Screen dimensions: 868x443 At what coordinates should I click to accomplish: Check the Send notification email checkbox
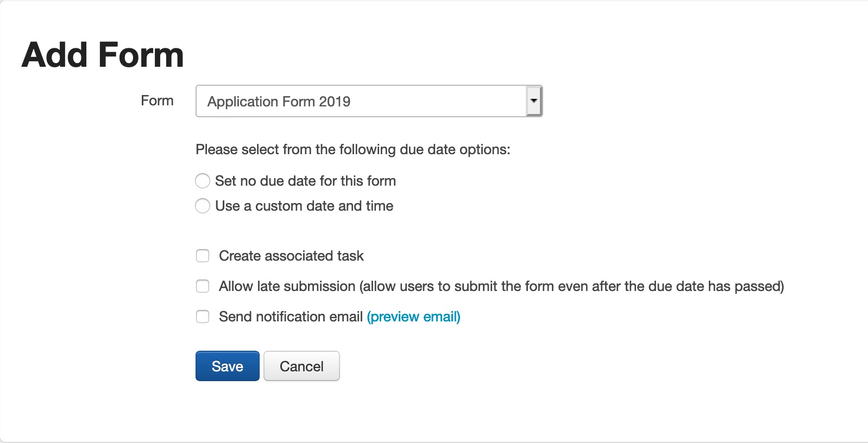[x=203, y=317]
